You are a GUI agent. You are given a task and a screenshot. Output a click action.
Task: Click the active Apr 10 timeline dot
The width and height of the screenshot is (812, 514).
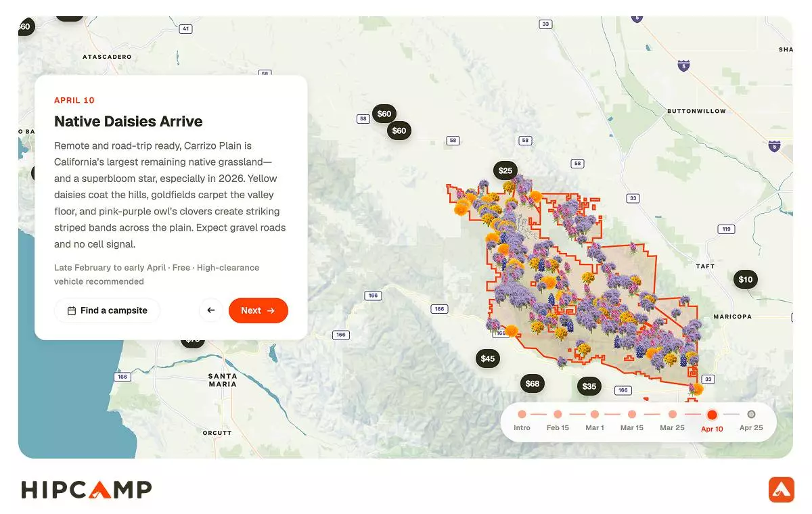click(712, 415)
